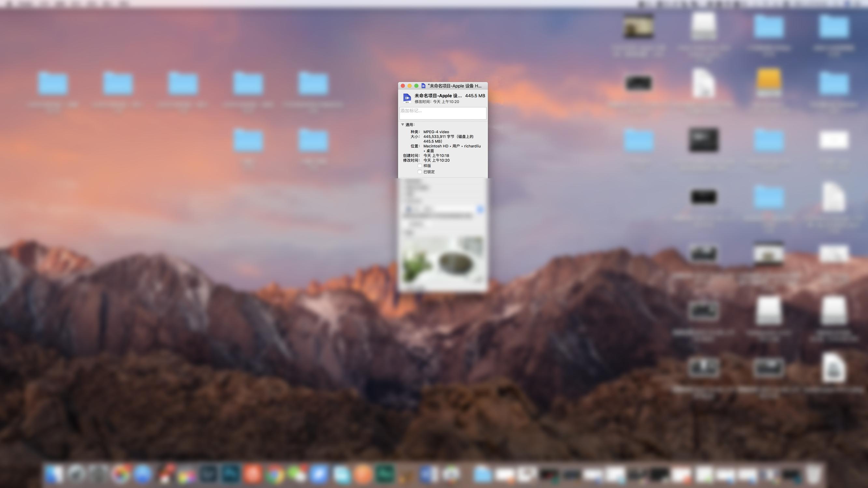The image size is (868, 488).
Task: Collapse the 通用 (General) section triangle
Action: click(x=402, y=125)
